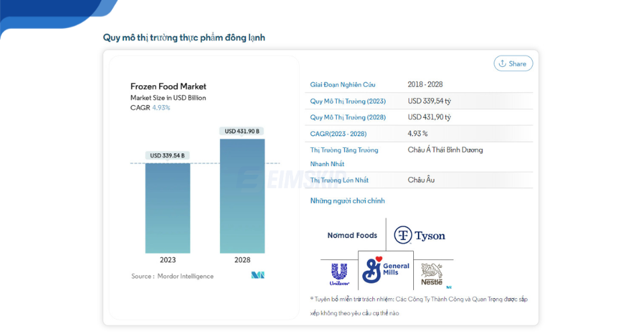Click 'Những người chơi chính' heading

[x=347, y=201]
